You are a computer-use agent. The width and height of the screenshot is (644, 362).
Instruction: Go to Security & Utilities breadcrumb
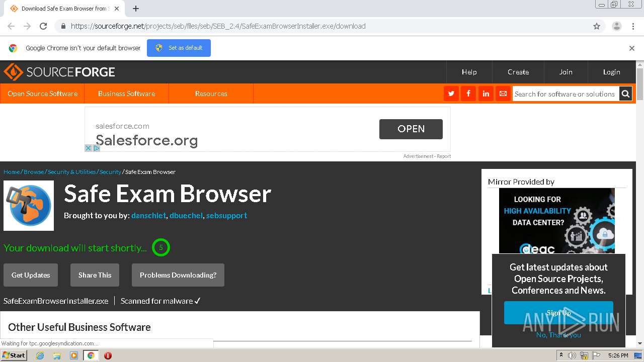click(x=71, y=172)
